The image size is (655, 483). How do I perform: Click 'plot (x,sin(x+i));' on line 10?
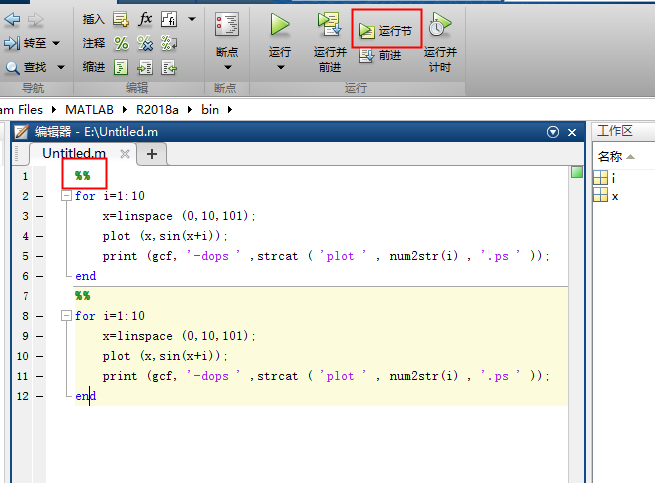pyautogui.click(x=165, y=356)
